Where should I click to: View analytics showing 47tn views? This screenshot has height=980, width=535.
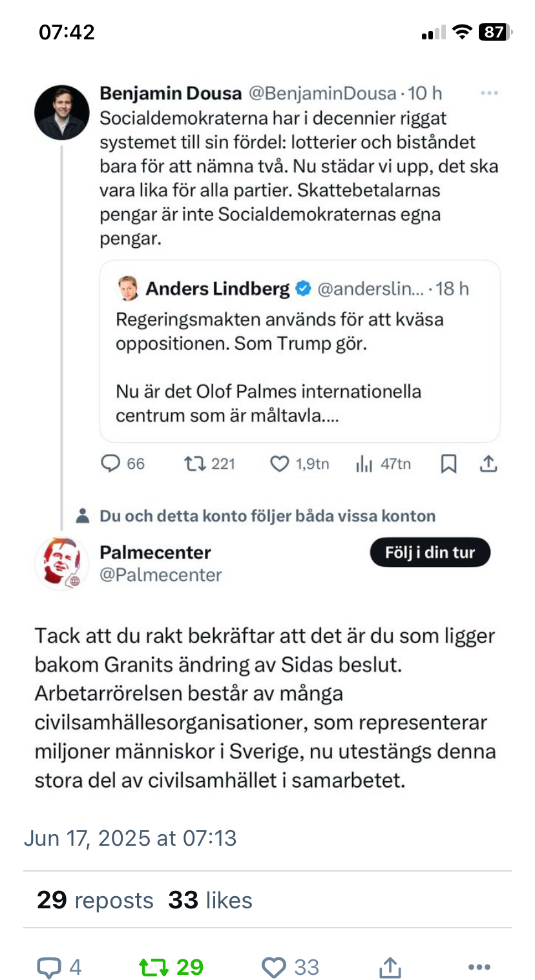(x=365, y=464)
